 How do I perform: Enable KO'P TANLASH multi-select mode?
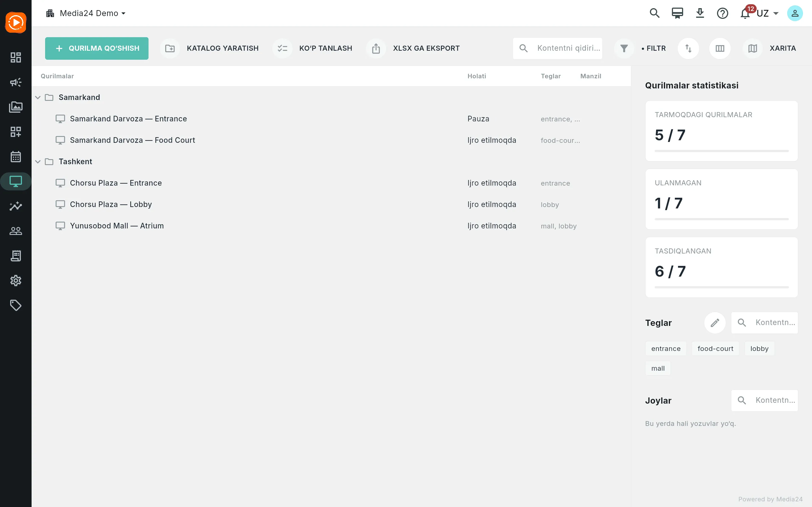[312, 48]
